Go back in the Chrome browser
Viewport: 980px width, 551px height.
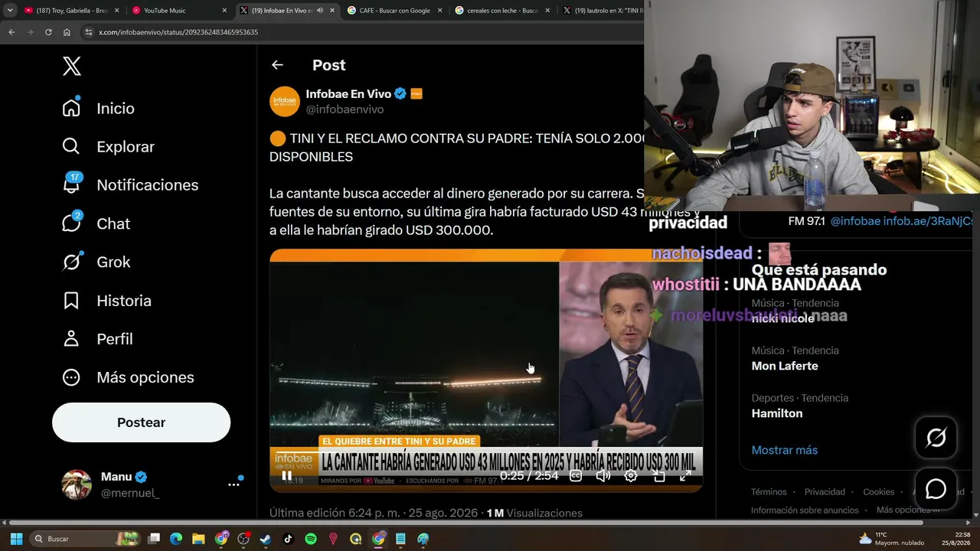pos(11,32)
